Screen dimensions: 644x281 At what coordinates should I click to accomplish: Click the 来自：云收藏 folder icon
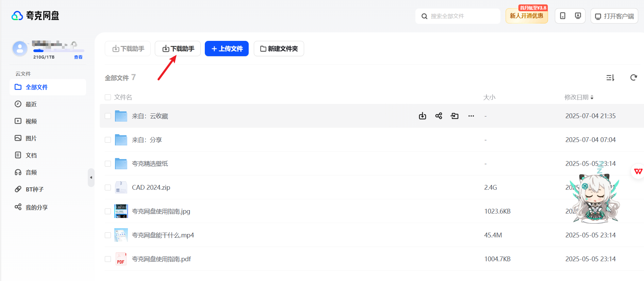coord(121,116)
